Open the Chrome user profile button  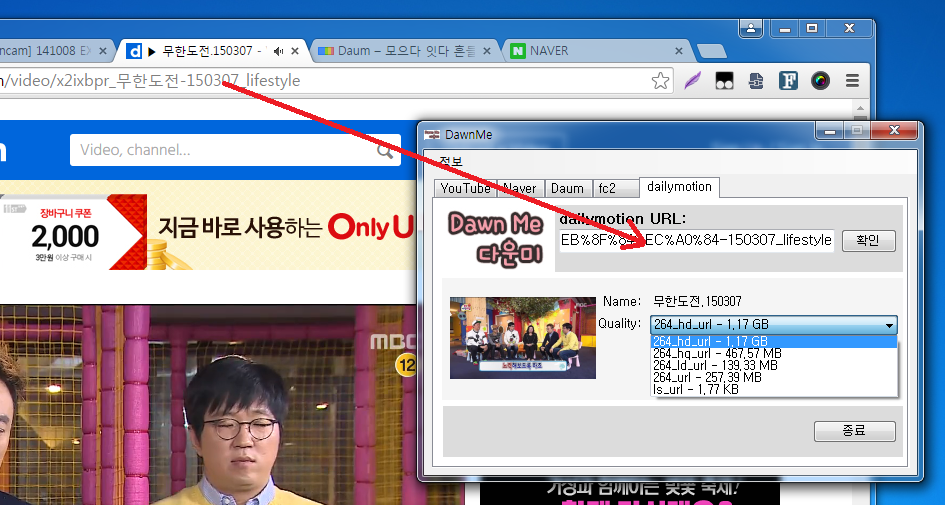point(751,28)
